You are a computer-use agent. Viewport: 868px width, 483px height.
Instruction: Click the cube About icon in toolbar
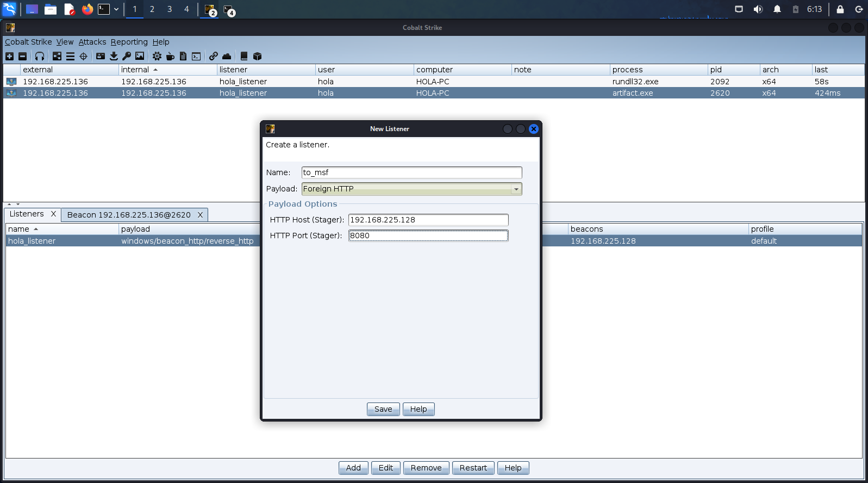(258, 56)
